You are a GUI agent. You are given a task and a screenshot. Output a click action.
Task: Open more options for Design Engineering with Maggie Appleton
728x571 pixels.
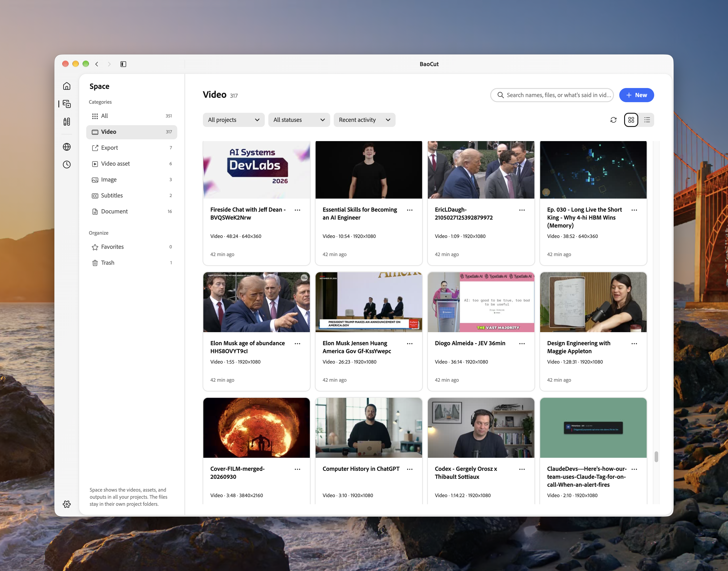[634, 344]
